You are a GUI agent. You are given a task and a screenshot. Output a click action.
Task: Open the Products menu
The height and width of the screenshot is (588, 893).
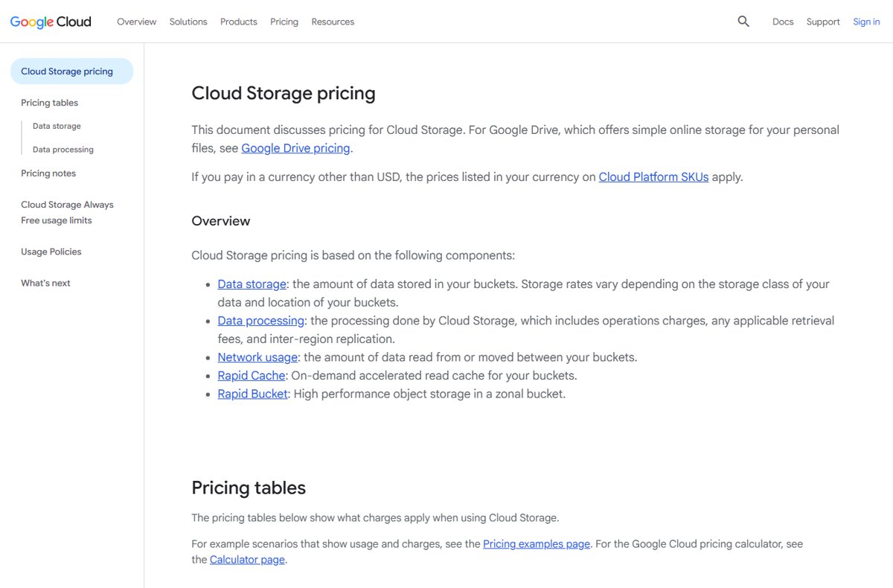pyautogui.click(x=239, y=22)
